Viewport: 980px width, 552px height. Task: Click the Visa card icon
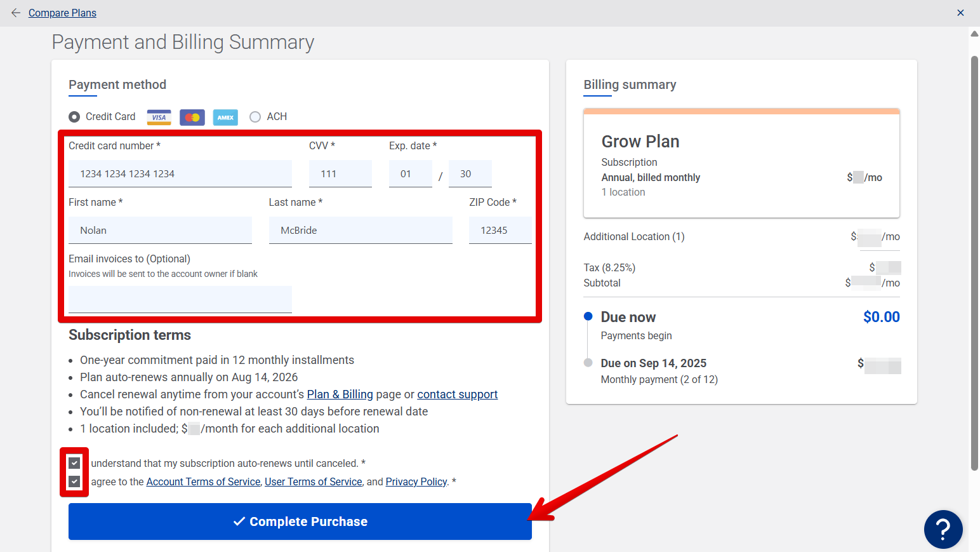(x=159, y=117)
